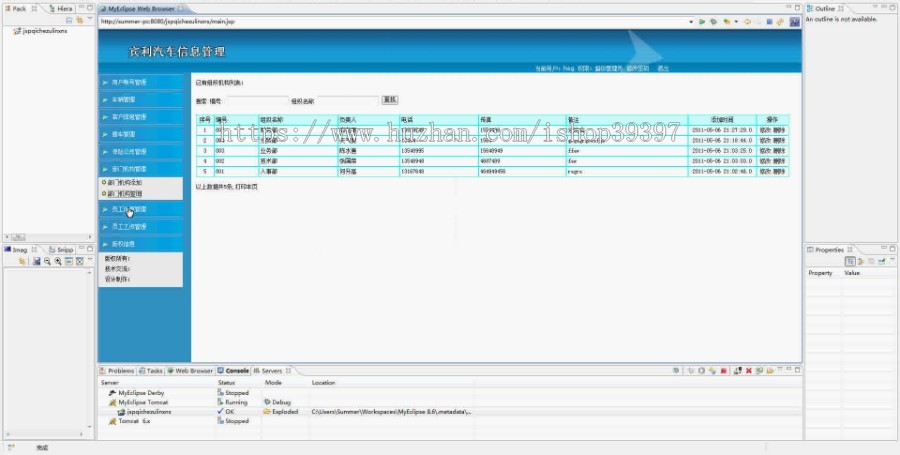Open the Properties view menu triangle
This screenshot has height=455, width=900.
click(x=892, y=261)
